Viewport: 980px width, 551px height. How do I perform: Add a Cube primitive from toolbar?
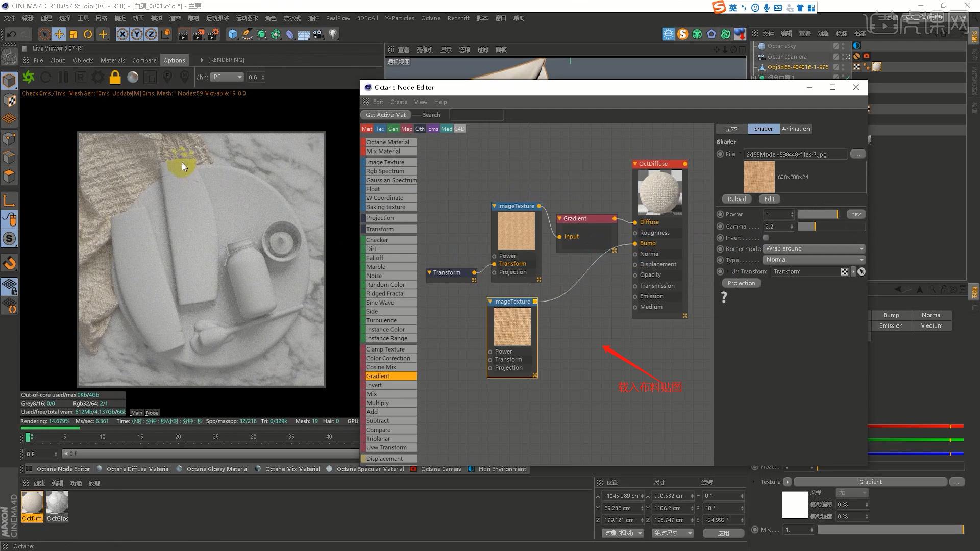point(233,34)
